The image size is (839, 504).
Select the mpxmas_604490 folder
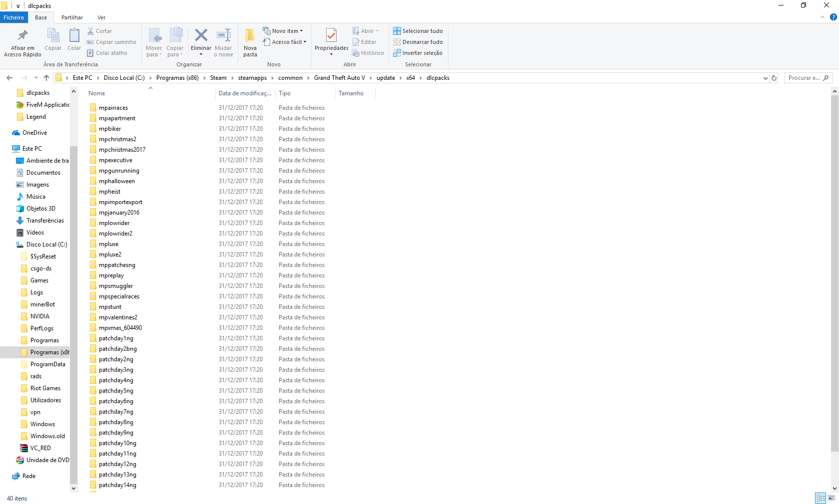[x=120, y=328]
